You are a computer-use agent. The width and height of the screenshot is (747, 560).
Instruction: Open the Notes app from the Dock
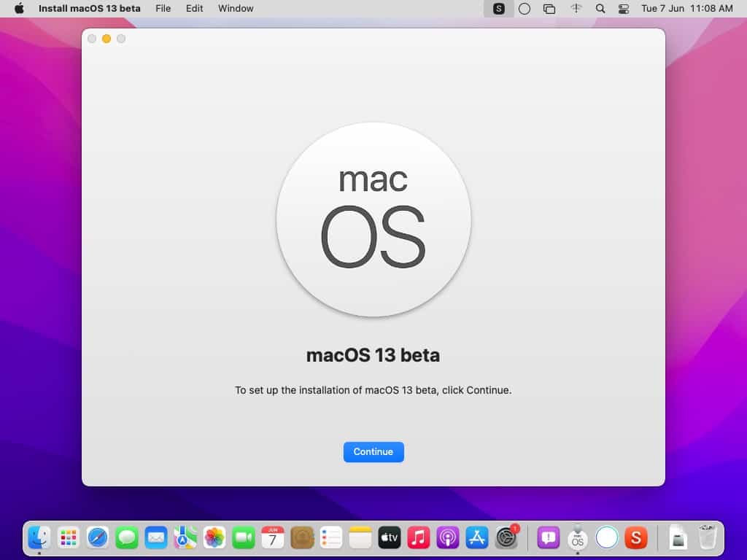click(360, 538)
